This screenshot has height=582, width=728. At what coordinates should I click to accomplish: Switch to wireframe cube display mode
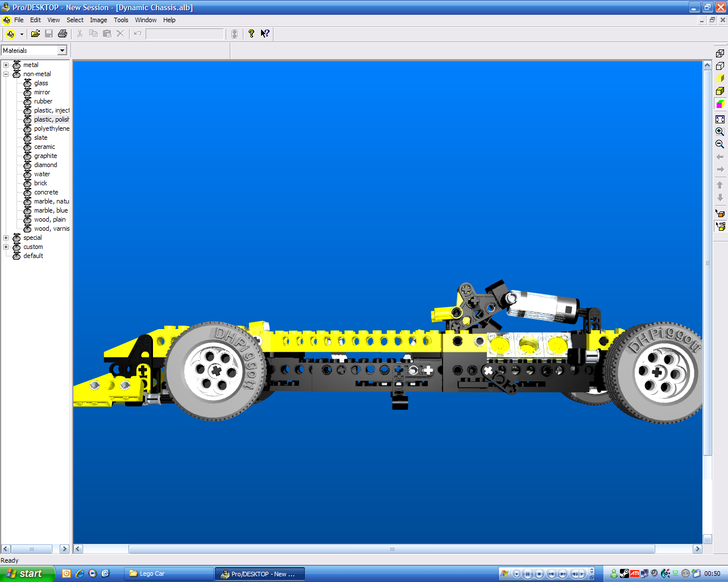coord(720,53)
